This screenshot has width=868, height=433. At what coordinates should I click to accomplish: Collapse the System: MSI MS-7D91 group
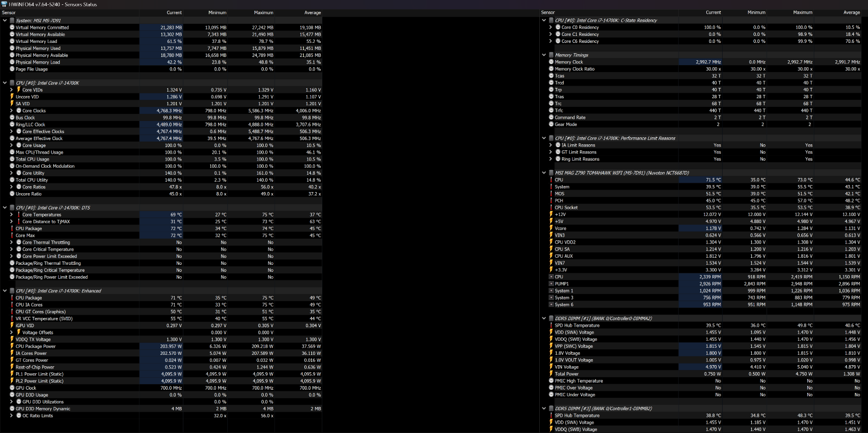click(5, 21)
